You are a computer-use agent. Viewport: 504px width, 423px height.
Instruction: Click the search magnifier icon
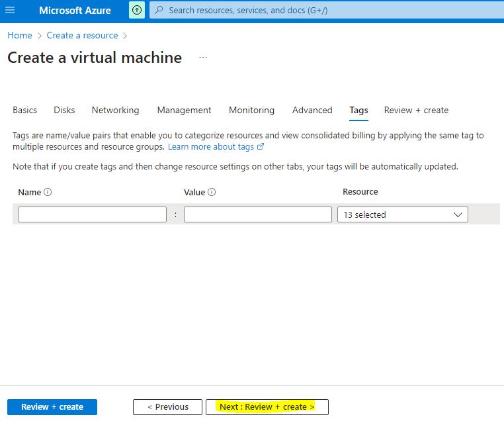pyautogui.click(x=159, y=11)
